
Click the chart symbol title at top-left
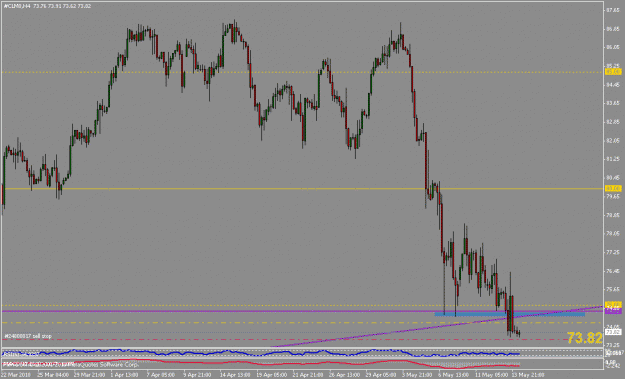pos(47,6)
